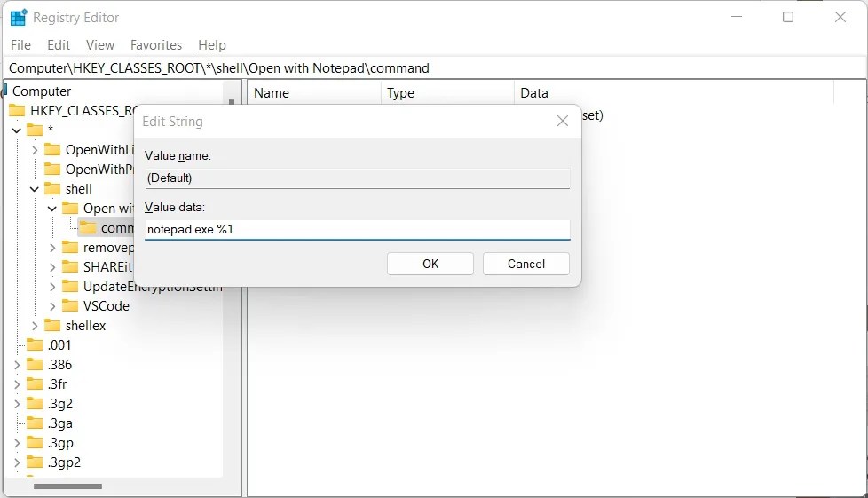Image resolution: width=868 pixels, height=498 pixels.
Task: Expand the .3g2 key
Action: (x=17, y=404)
